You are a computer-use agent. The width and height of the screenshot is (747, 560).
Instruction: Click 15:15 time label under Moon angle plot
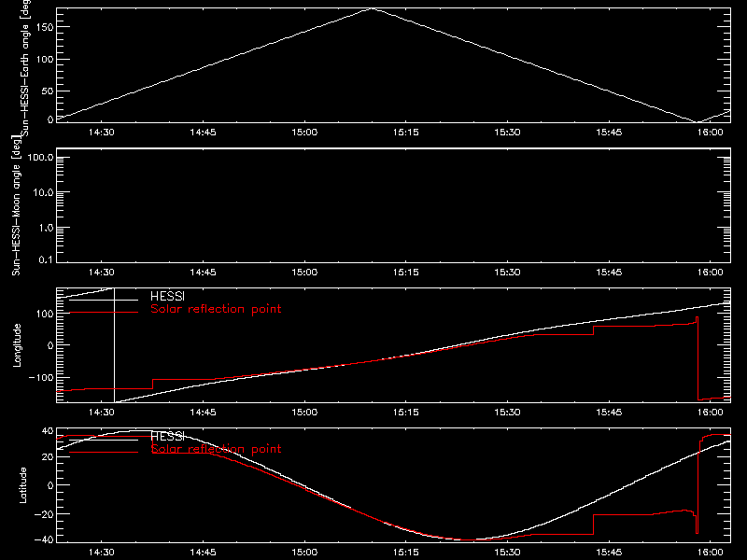406,272
